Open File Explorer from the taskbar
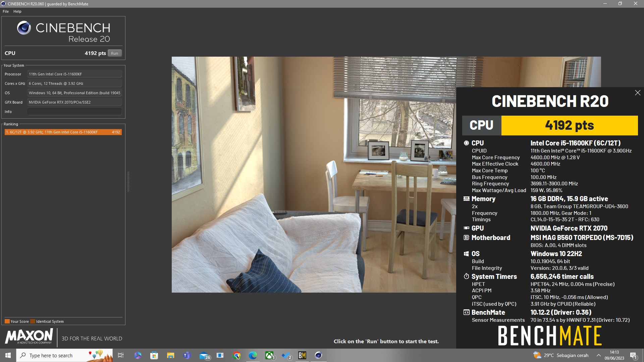Screen dimensions: 644x362 tap(170, 355)
